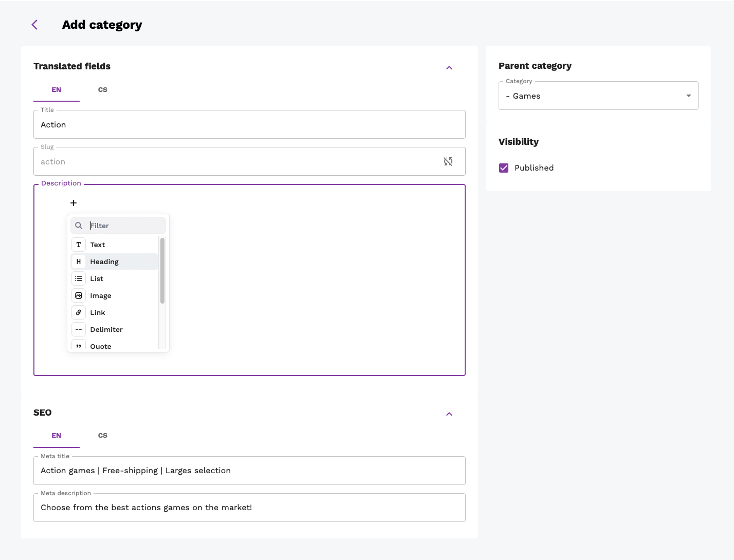
Task: Insert a Delimiter block
Action: 114,329
